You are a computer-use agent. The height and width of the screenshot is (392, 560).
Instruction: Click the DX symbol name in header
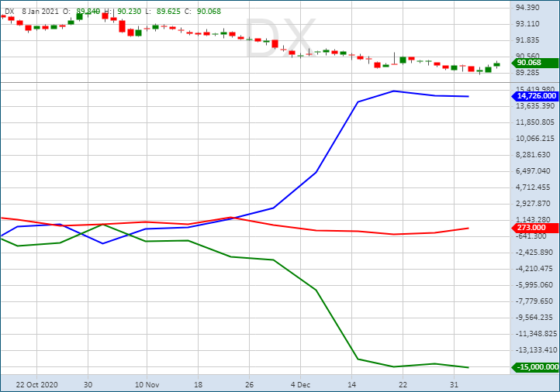(9, 11)
